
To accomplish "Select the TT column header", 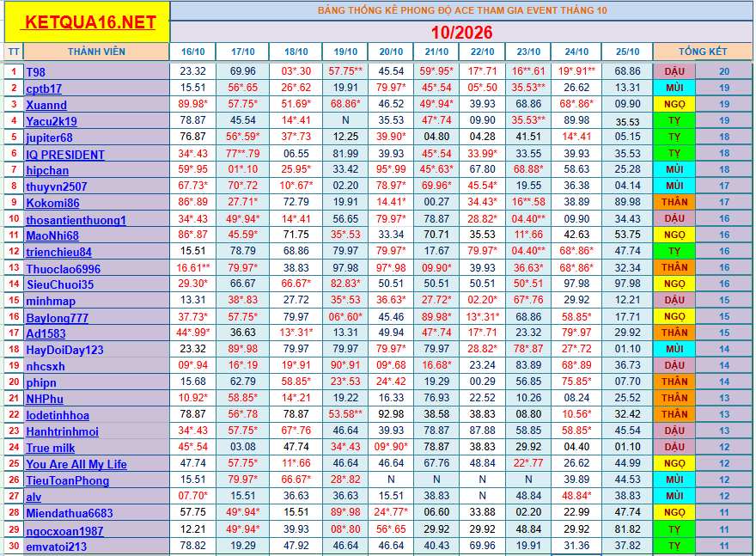I will (x=14, y=52).
